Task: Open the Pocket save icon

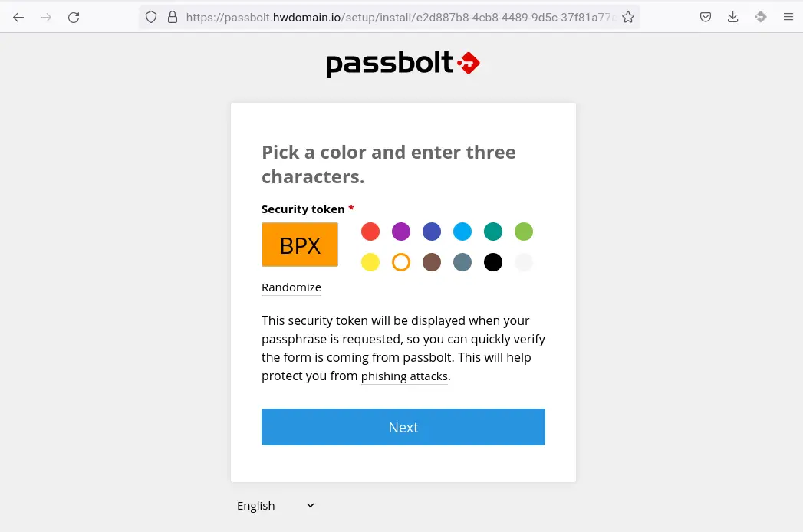Action: point(705,18)
